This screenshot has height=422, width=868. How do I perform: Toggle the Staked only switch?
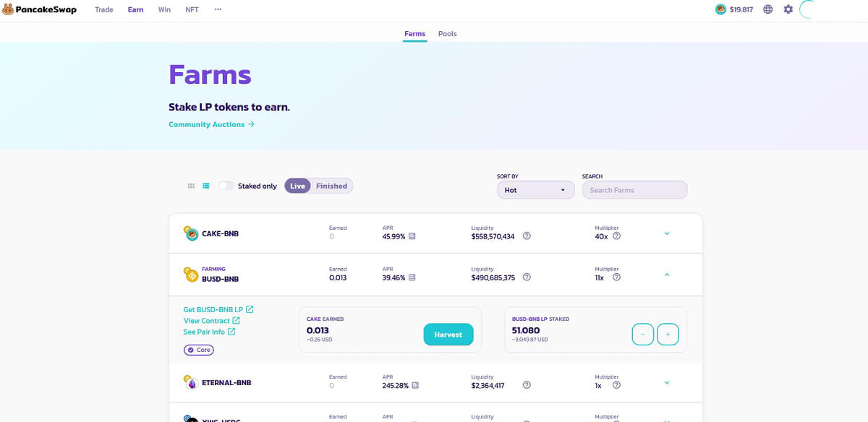click(x=226, y=186)
